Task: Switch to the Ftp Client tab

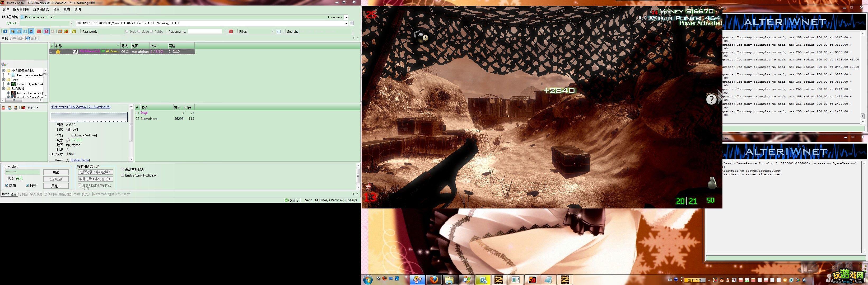Action: [x=123, y=194]
